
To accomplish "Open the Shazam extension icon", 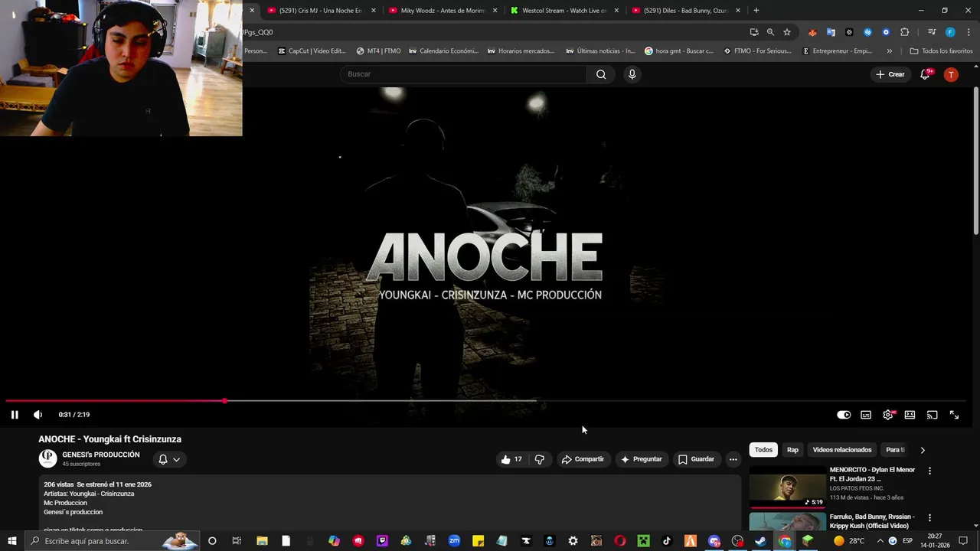I will tap(867, 32).
